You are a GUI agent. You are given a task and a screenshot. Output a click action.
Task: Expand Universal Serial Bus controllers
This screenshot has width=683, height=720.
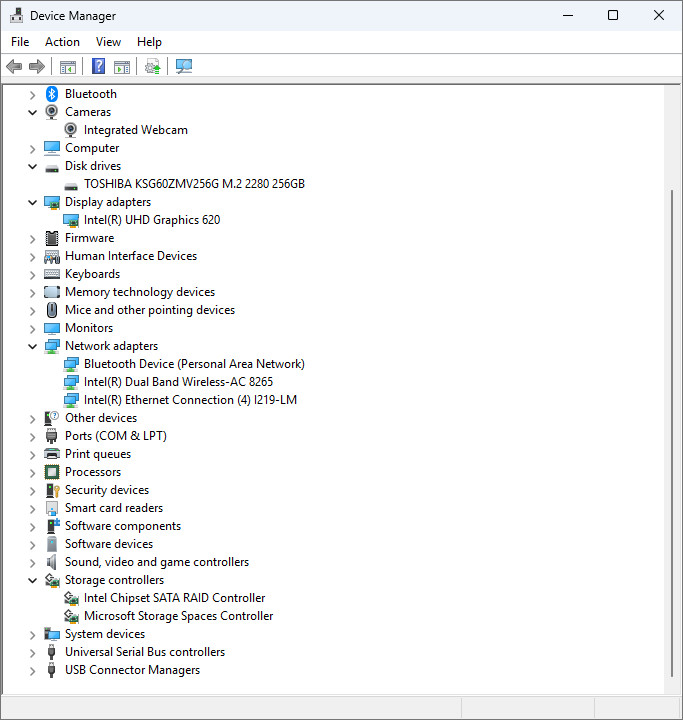coord(32,653)
